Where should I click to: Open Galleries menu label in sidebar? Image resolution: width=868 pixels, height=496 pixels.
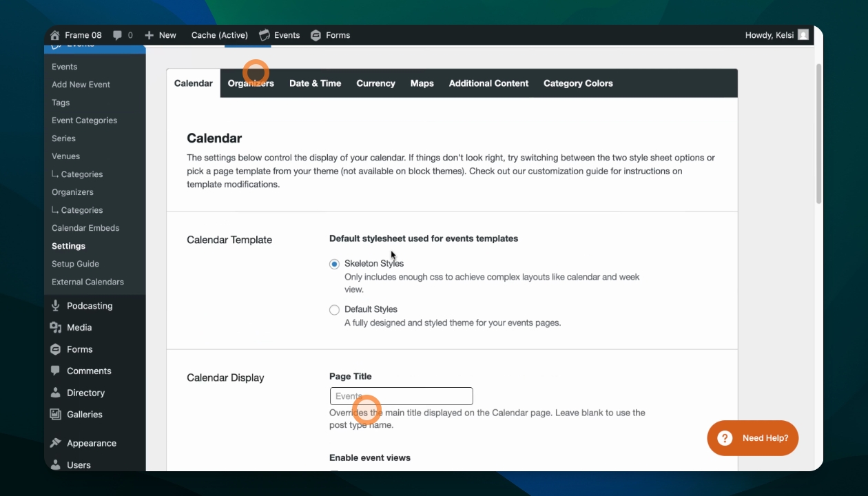click(85, 414)
